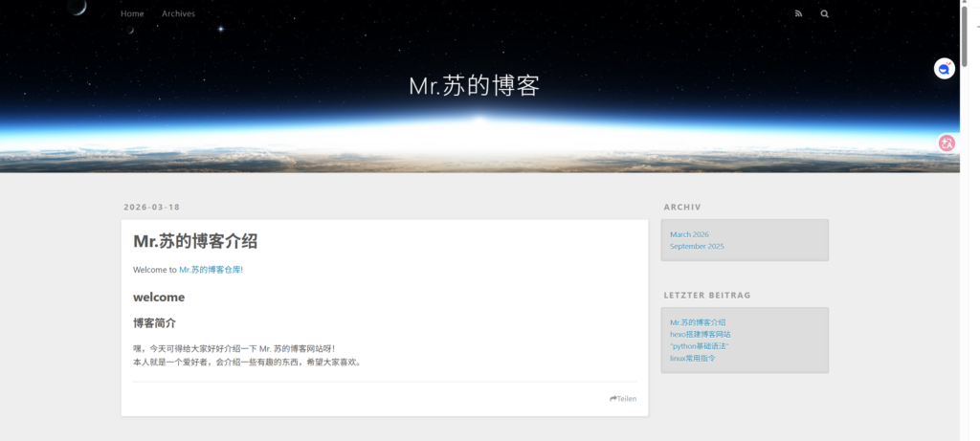Click the search magnifier icon
The height and width of the screenshot is (441, 980).
(824, 14)
